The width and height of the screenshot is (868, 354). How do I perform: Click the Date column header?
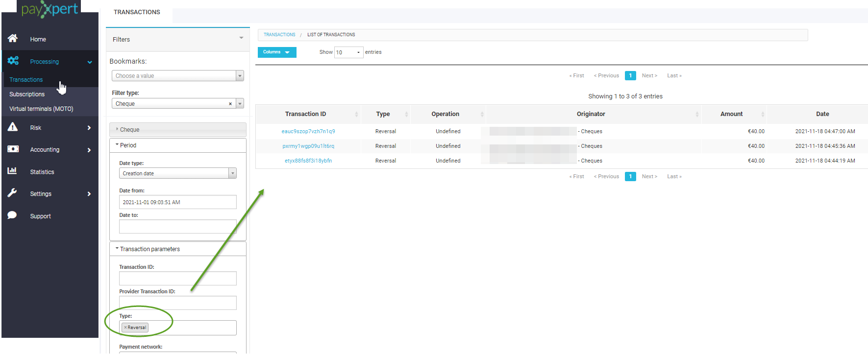point(822,114)
